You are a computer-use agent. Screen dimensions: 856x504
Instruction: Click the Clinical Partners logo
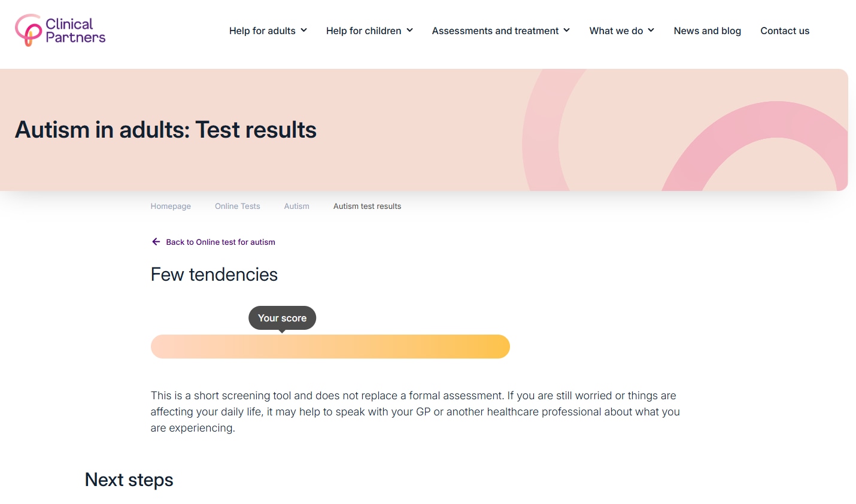(60, 31)
